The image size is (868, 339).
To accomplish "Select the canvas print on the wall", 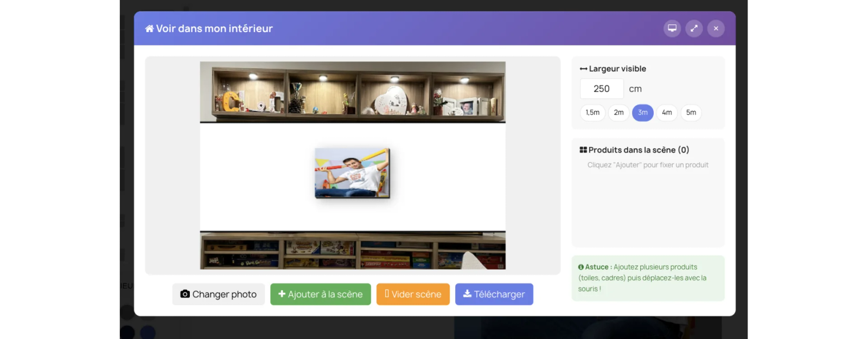I will tap(353, 173).
